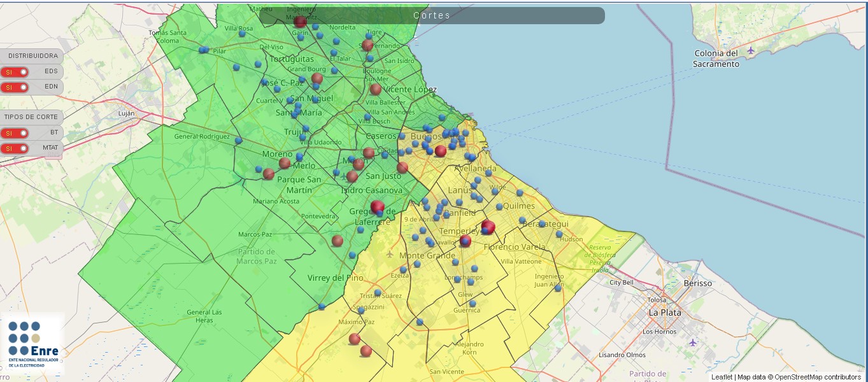868x382 pixels.
Task: Open the OpenStreetMap contributors link
Action: (x=817, y=377)
